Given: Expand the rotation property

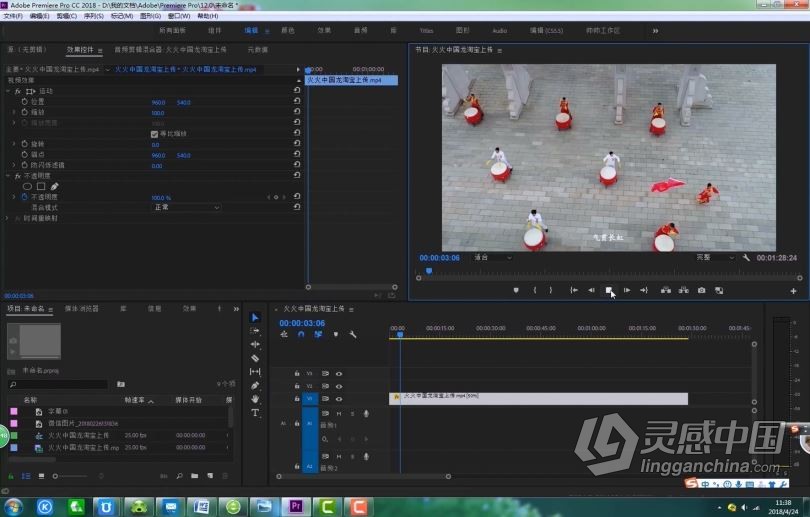Looking at the screenshot, I should [14, 144].
